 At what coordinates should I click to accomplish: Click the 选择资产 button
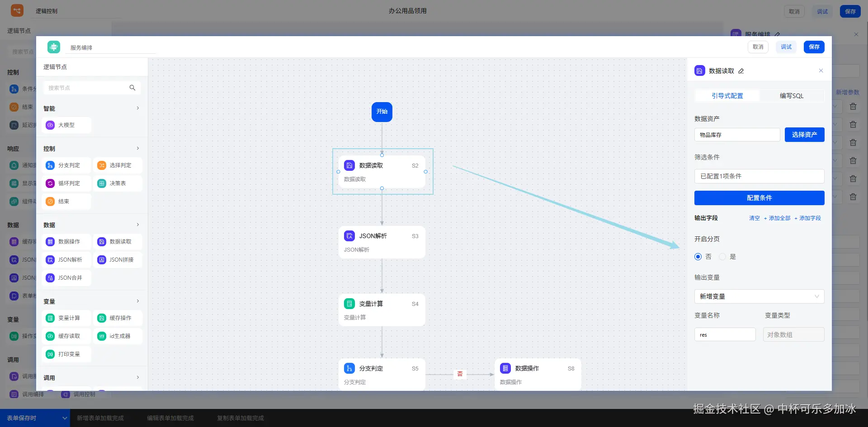(x=805, y=135)
